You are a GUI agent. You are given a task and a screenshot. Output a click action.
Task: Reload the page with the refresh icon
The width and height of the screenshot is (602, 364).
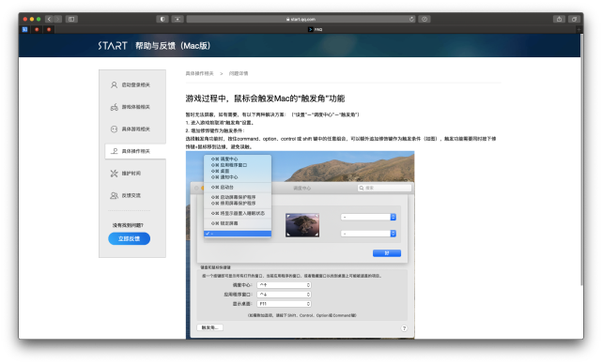411,19
